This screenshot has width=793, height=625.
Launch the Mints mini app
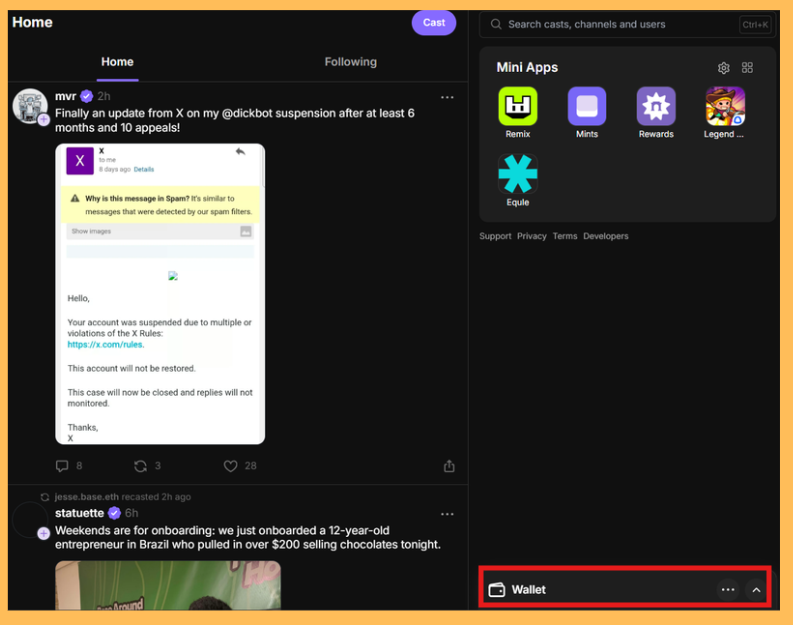(586, 106)
